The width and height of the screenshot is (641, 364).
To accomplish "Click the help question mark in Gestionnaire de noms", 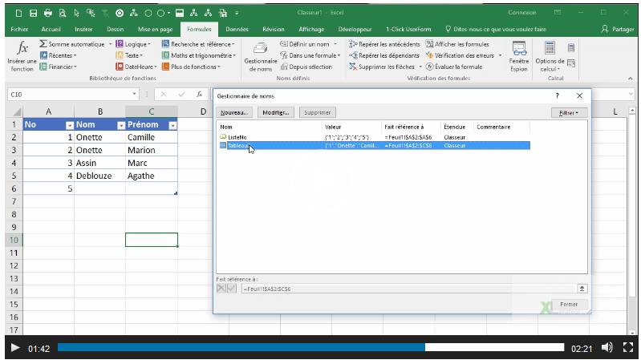I will [557, 95].
